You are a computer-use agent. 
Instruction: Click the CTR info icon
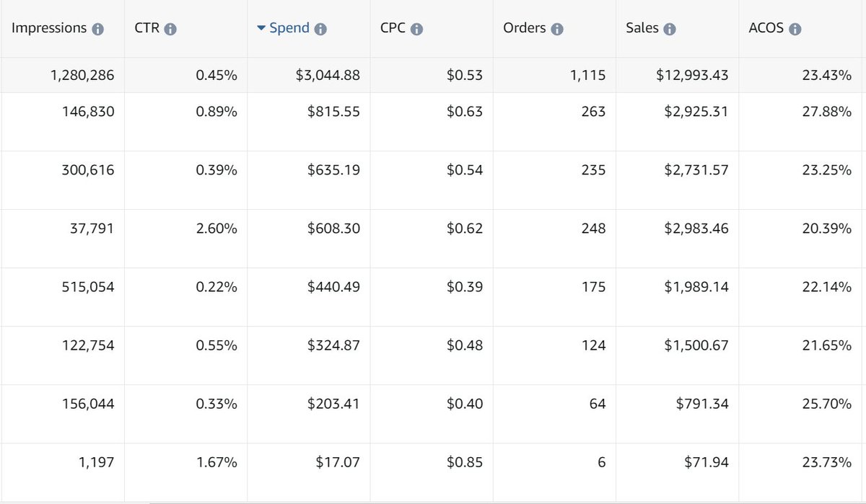170,30
